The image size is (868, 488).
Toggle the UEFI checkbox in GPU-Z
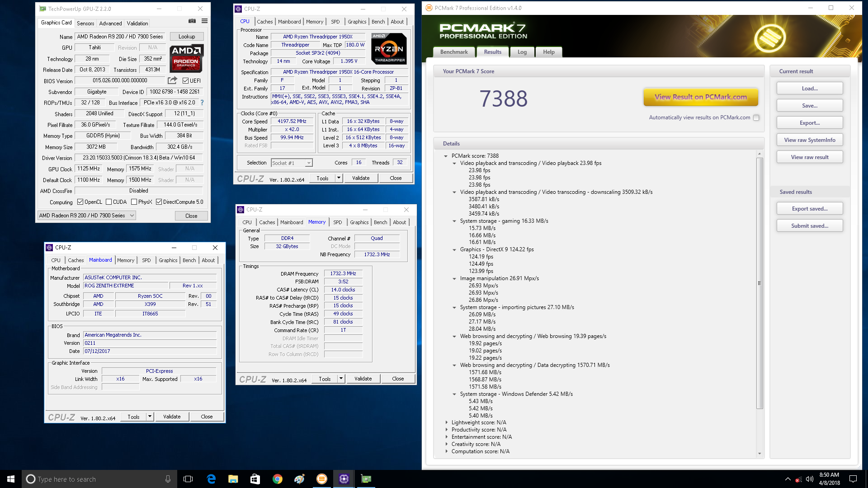click(x=186, y=80)
